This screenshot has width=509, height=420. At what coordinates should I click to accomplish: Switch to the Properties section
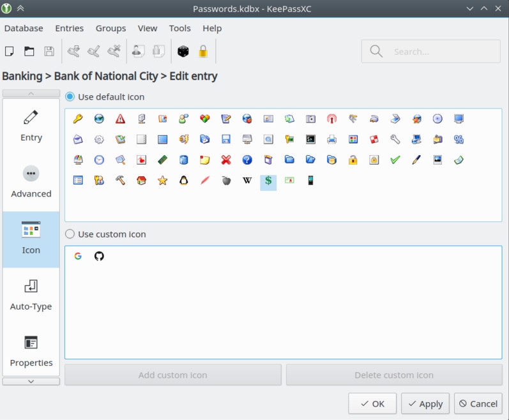tap(31, 352)
